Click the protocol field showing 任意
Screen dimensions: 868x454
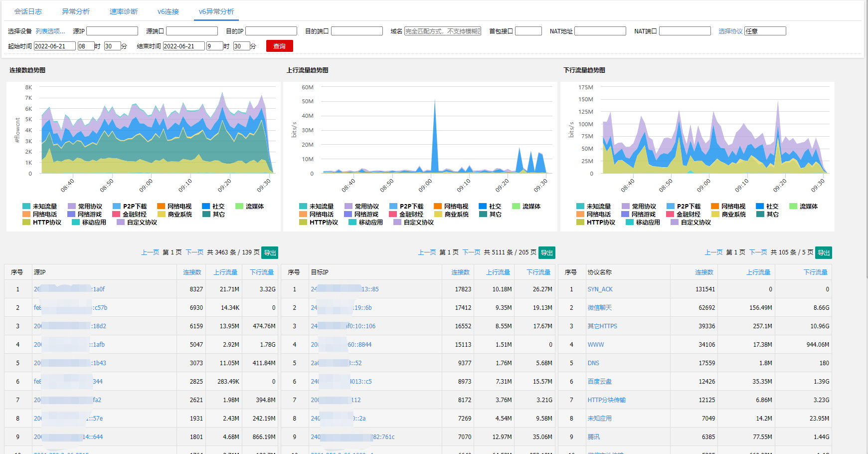pyautogui.click(x=765, y=31)
